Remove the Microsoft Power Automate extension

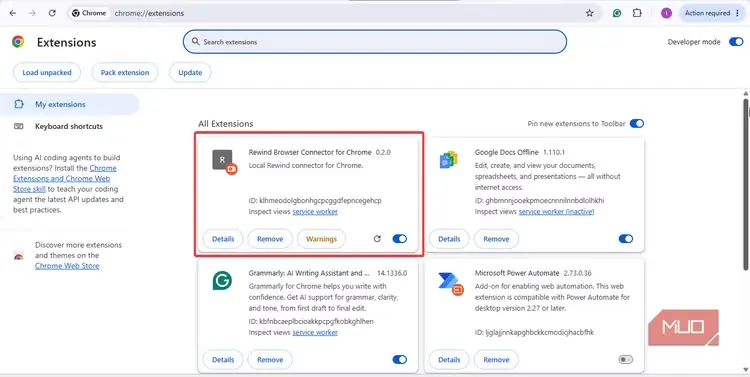(496, 360)
